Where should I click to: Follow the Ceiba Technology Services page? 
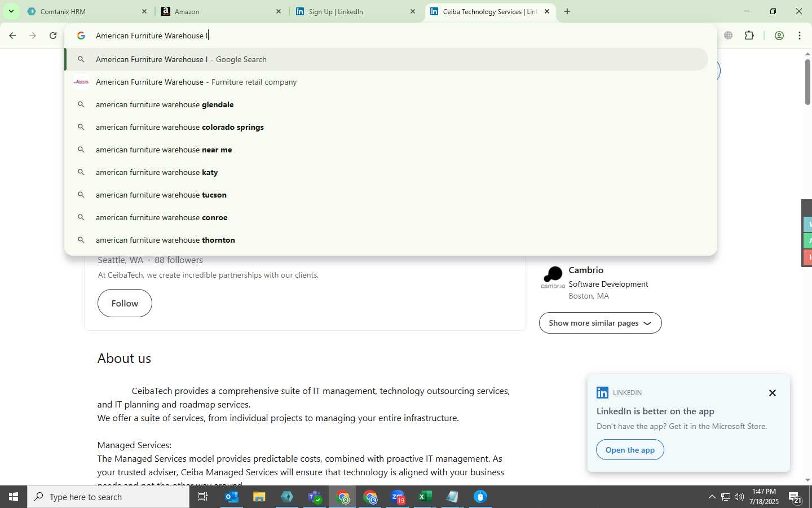coord(125,303)
